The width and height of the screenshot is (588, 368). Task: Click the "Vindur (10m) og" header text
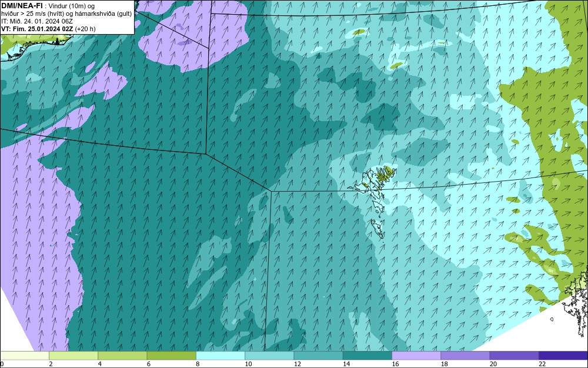[x=72, y=6]
